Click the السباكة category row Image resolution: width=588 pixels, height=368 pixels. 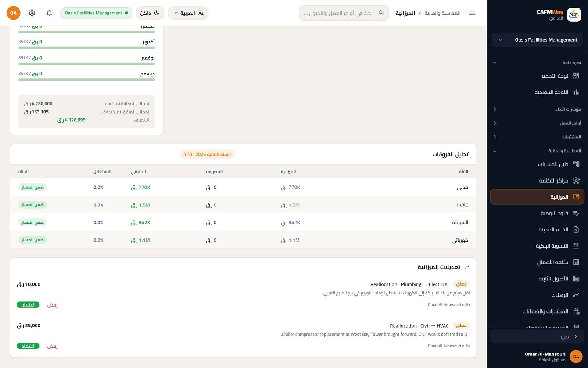click(243, 222)
